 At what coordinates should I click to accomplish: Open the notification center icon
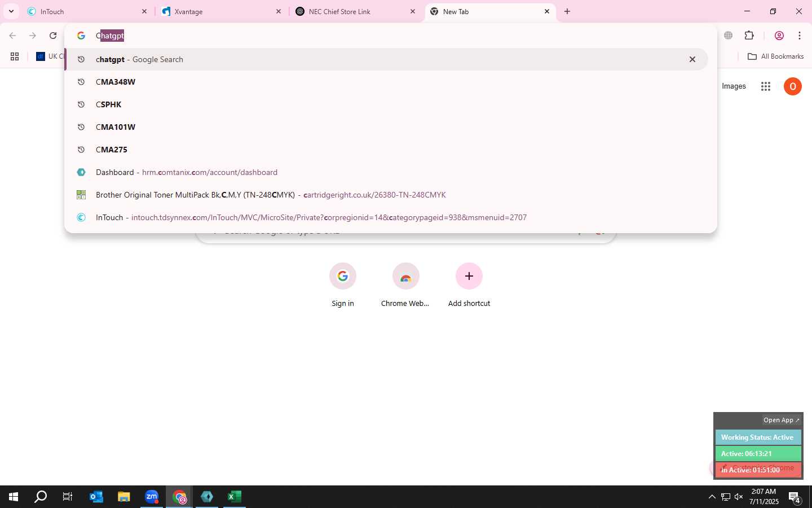[x=795, y=497]
